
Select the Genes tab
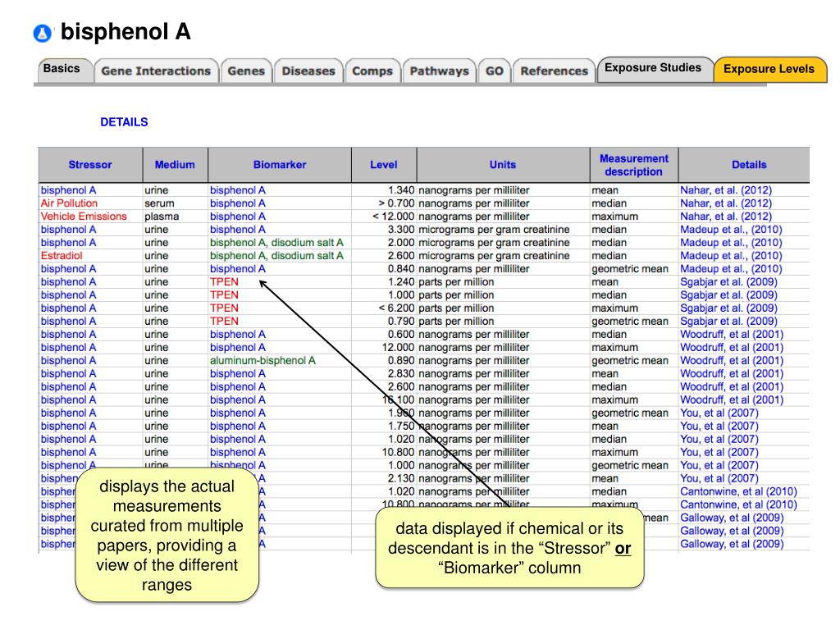(x=246, y=71)
